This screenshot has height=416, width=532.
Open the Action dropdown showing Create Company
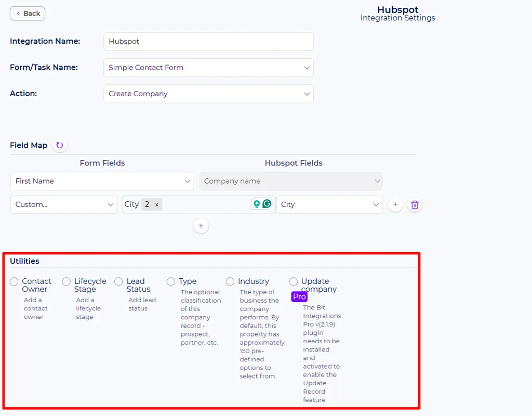[x=208, y=94]
